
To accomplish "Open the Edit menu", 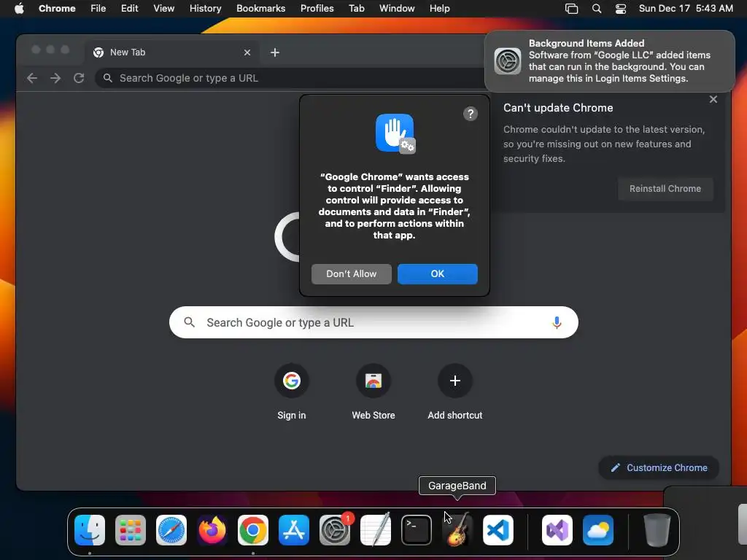I will pyautogui.click(x=129, y=9).
